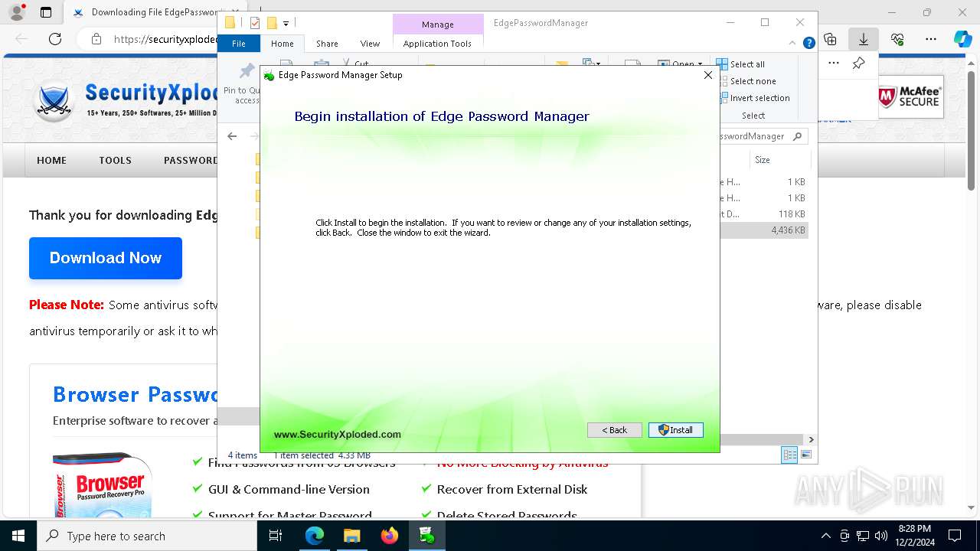The height and width of the screenshot is (551, 980).
Task: Open File Explorer from the taskbar
Action: (x=351, y=536)
